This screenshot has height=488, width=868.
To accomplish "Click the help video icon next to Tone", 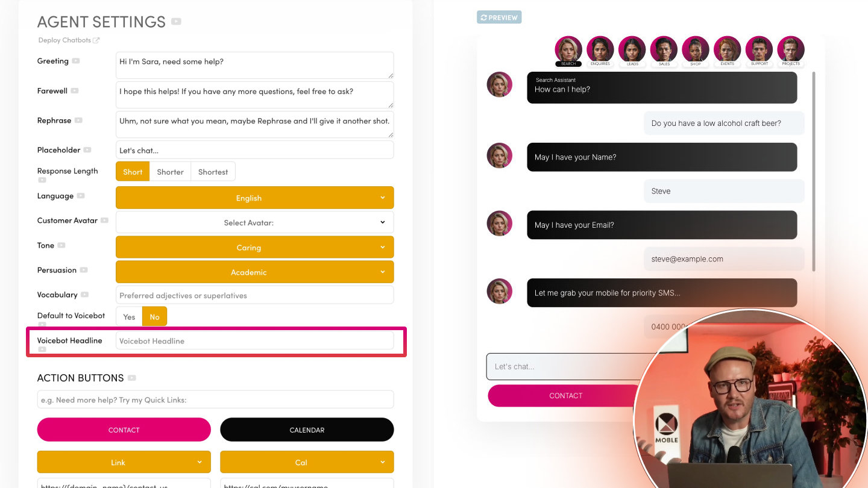I will coord(61,246).
